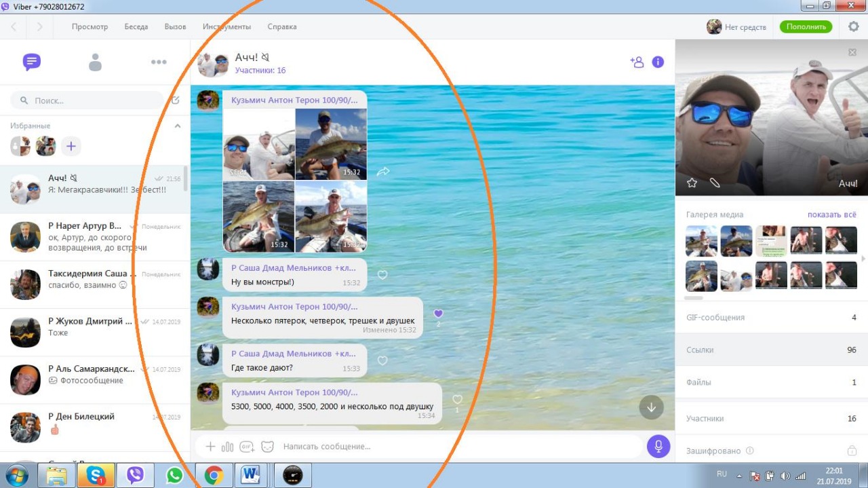
Task: Create a poll from message bar
Action: pos(228,447)
